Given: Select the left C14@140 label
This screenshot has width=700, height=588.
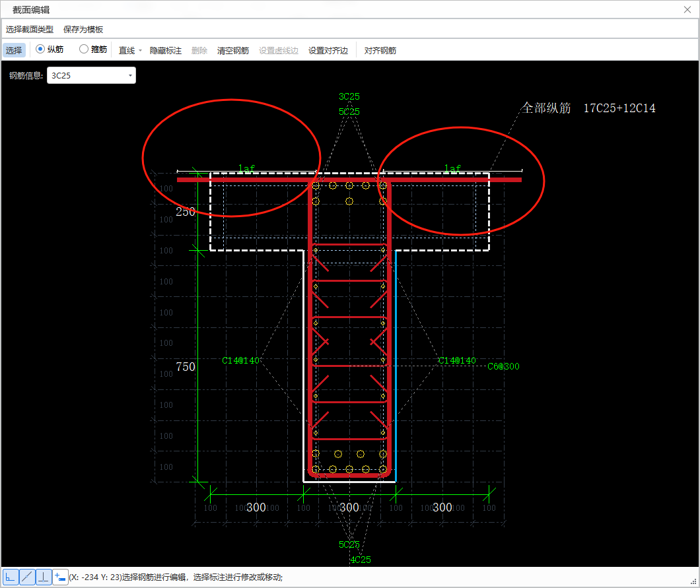Looking at the screenshot, I should (240, 360).
